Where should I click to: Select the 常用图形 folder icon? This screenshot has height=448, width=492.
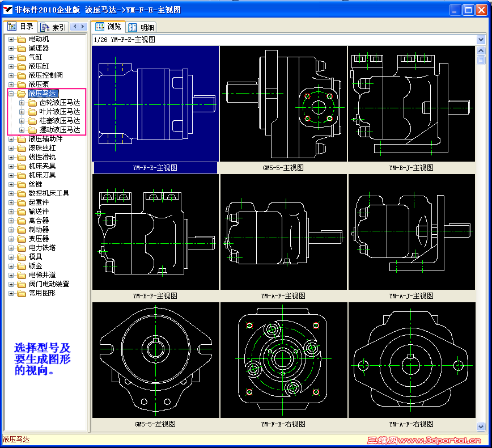point(22,294)
